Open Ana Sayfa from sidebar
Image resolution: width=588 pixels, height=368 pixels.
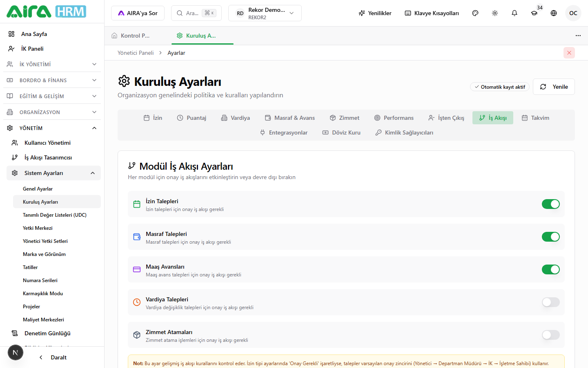pyautogui.click(x=52, y=34)
